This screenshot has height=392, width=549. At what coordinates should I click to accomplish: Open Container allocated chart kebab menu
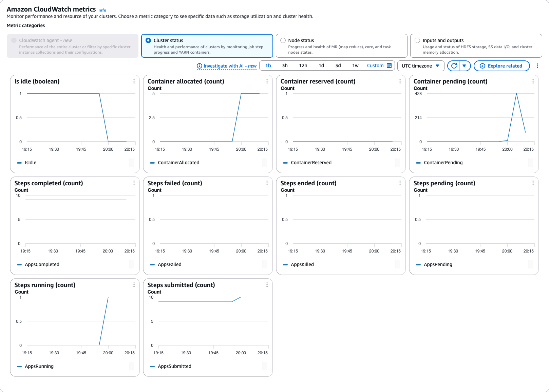pyautogui.click(x=267, y=81)
